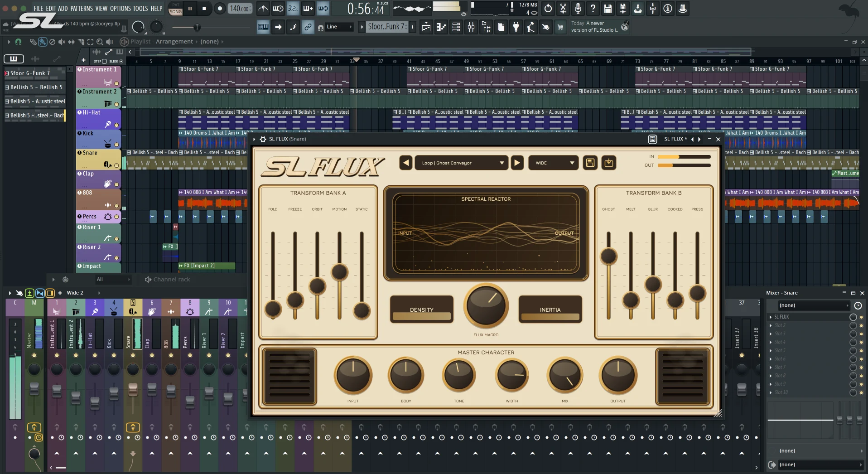Open the help question mark icon
Screen dimensions: 868x474
593,8
